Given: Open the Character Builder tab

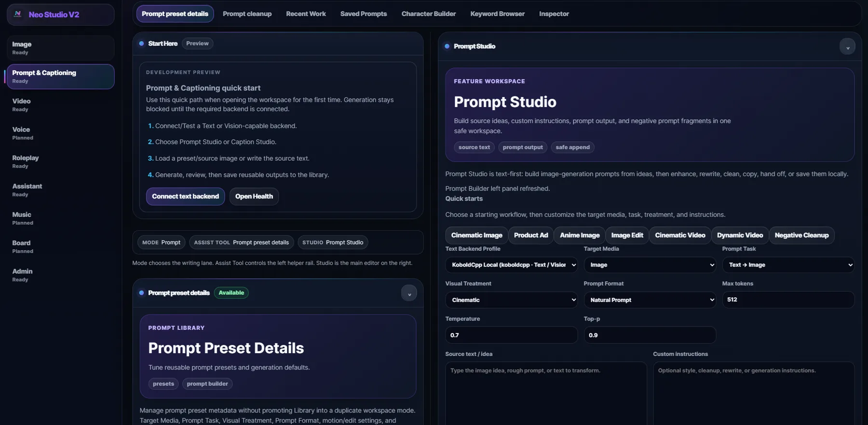Looking at the screenshot, I should 428,14.
